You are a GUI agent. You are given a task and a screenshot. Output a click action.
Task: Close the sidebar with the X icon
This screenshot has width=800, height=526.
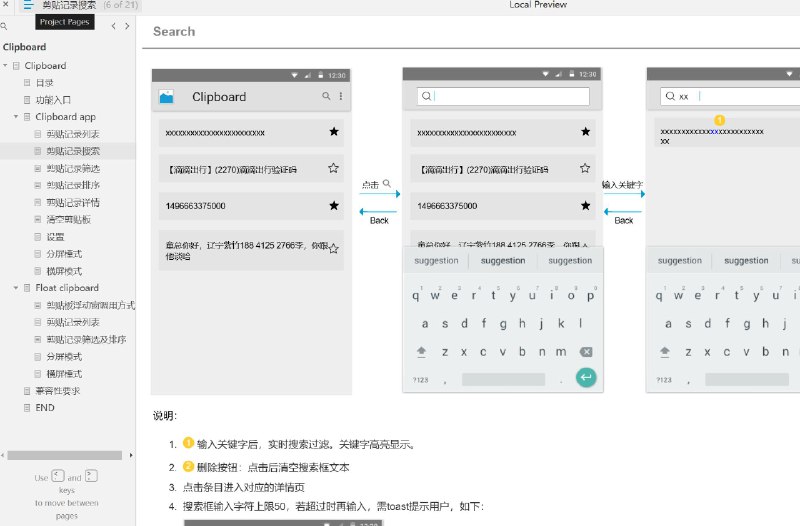coord(6,4)
